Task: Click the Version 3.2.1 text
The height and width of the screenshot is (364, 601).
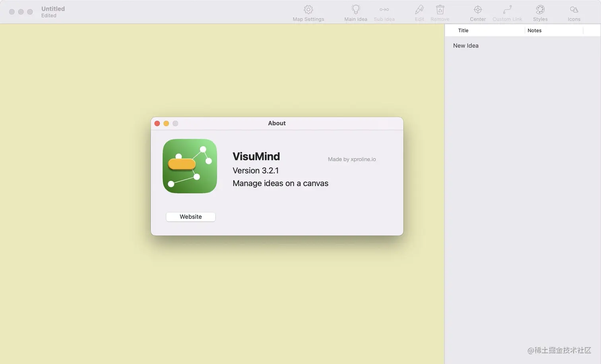Action: click(256, 171)
